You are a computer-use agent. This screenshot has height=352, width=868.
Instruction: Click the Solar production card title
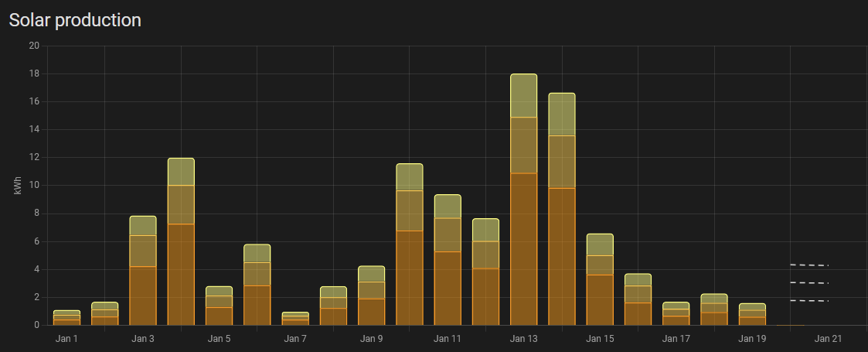tap(75, 21)
